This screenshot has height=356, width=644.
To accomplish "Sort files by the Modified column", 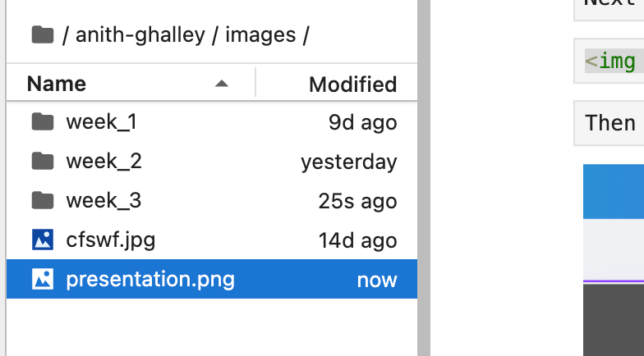I will pyautogui.click(x=352, y=84).
